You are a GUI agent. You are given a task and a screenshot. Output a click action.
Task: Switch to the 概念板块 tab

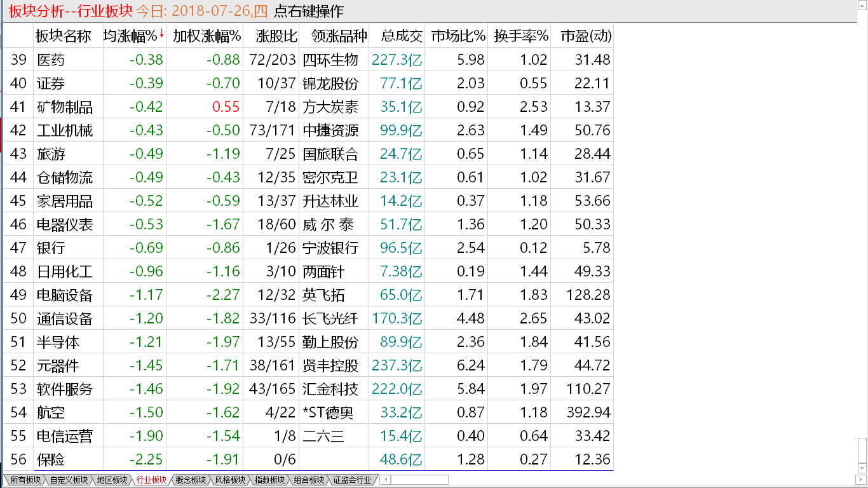coord(190,480)
